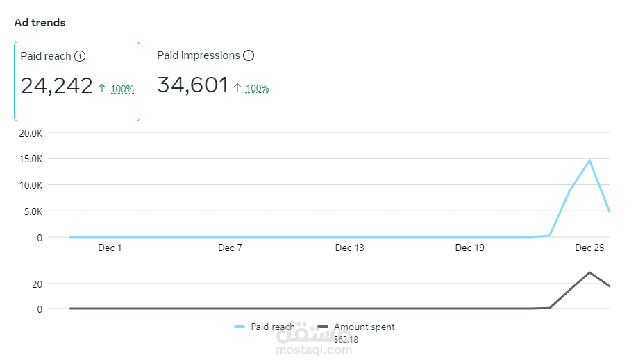Click the Paid reach info icon
This screenshot has height=364, width=629.
(80, 56)
